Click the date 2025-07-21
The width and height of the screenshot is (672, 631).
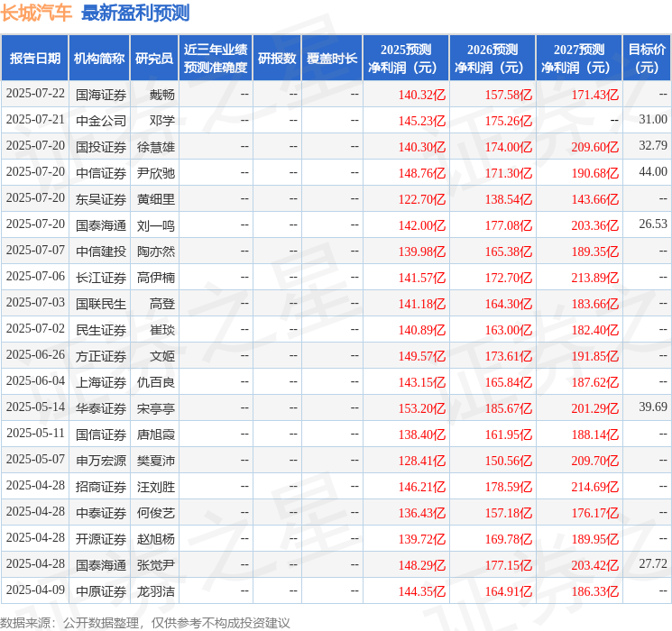coord(35,120)
